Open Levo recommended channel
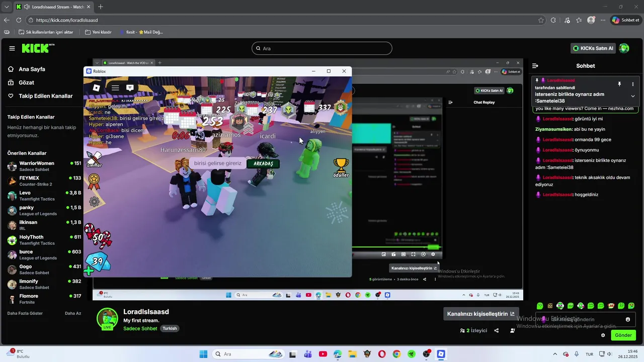The height and width of the screenshot is (362, 644). pos(44,196)
